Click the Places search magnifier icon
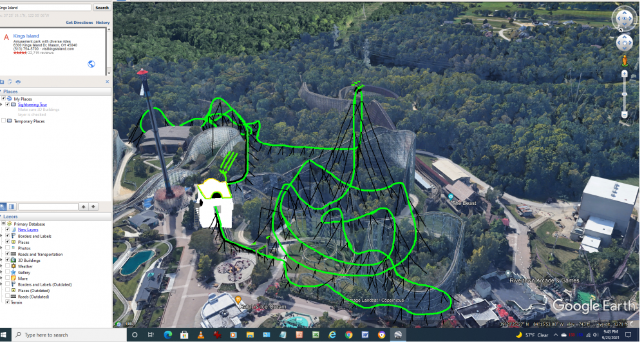 [x=3, y=206]
